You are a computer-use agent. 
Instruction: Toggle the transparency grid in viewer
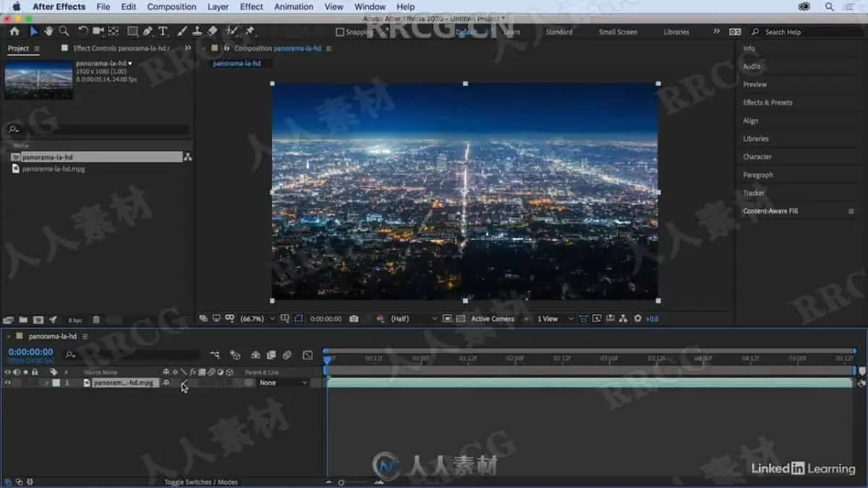(x=459, y=319)
